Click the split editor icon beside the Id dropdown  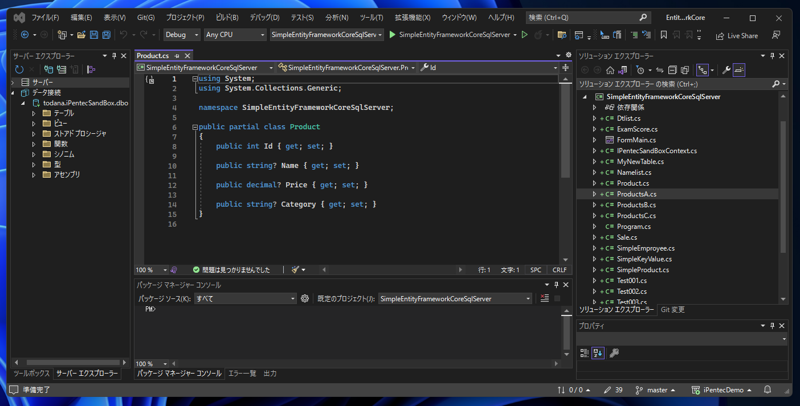pyautogui.click(x=565, y=67)
